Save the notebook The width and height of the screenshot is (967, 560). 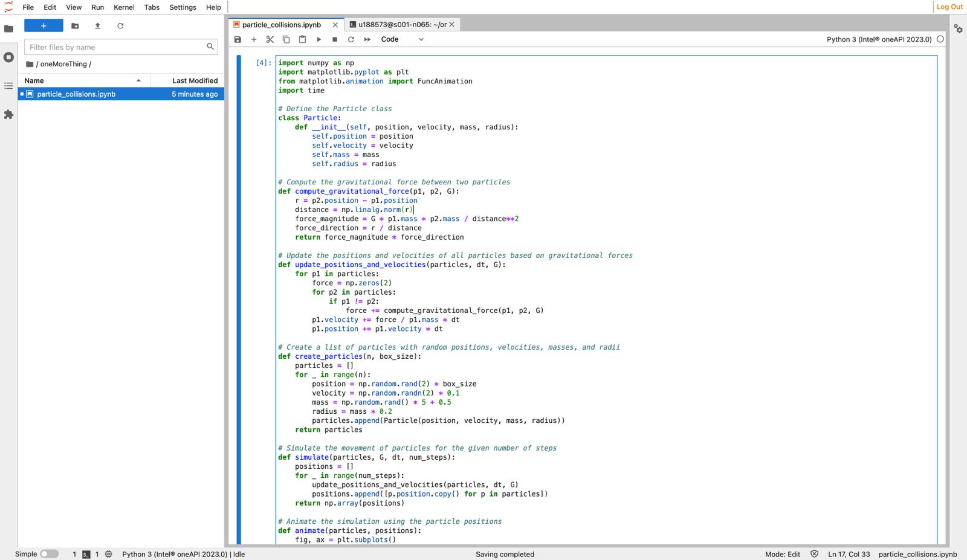(238, 39)
